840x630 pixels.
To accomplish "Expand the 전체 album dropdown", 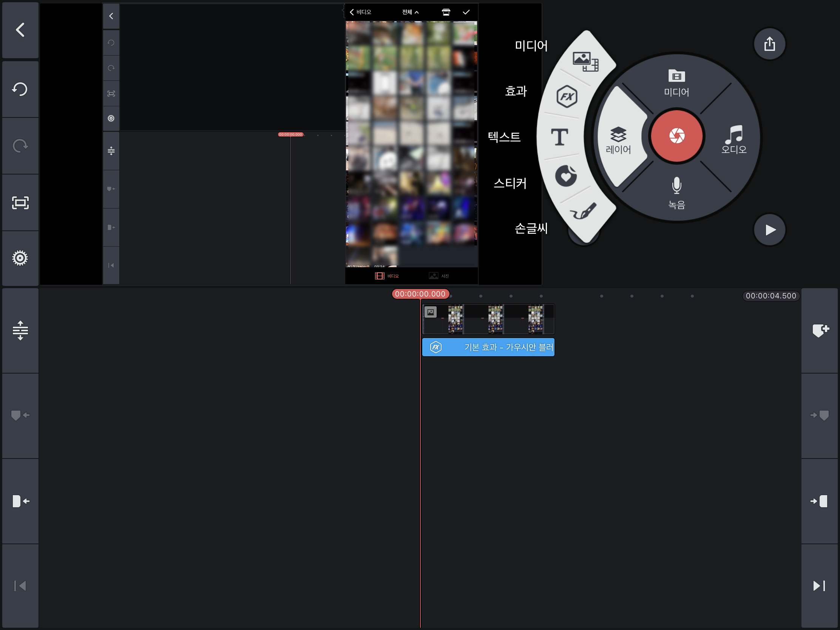I will click(x=410, y=12).
